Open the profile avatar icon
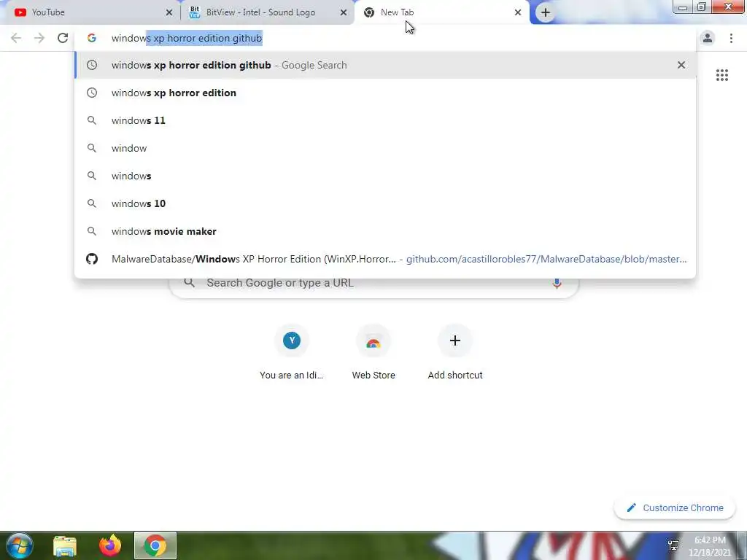This screenshot has width=747, height=560. pos(708,38)
